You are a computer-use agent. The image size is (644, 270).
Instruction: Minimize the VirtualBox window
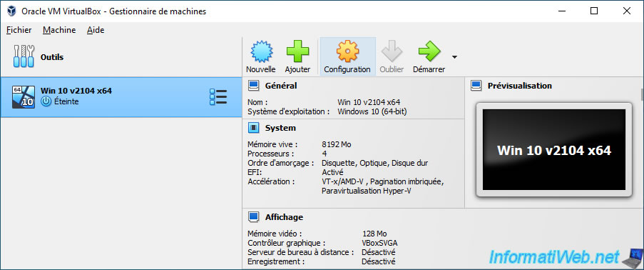coord(561,11)
